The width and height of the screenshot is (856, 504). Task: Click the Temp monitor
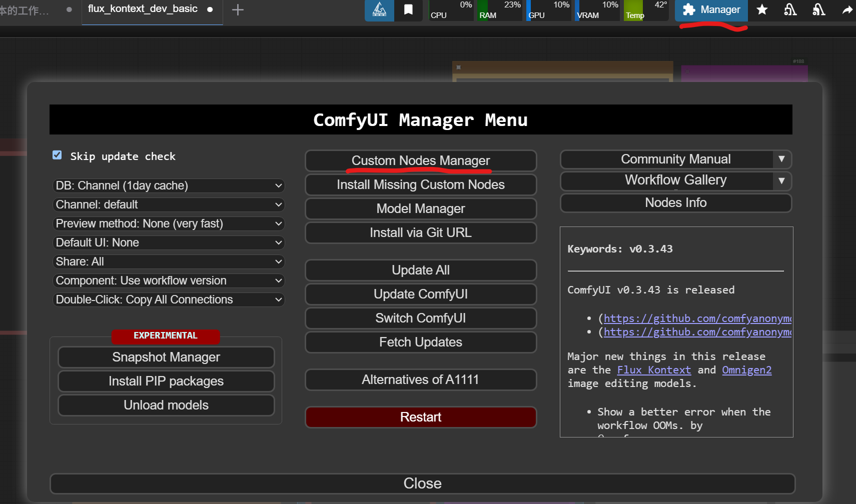coord(646,10)
